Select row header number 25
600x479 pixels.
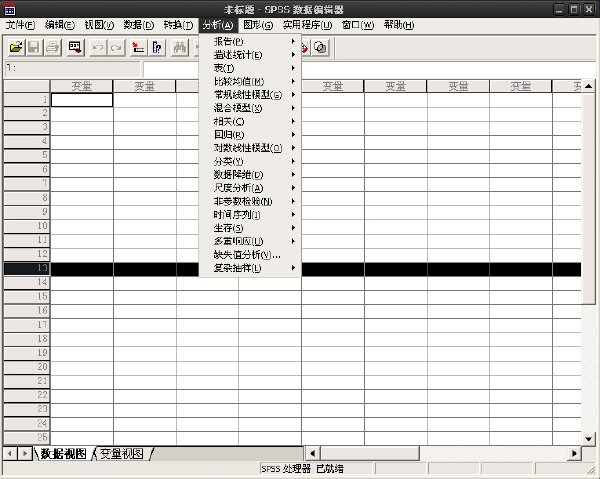[27, 438]
